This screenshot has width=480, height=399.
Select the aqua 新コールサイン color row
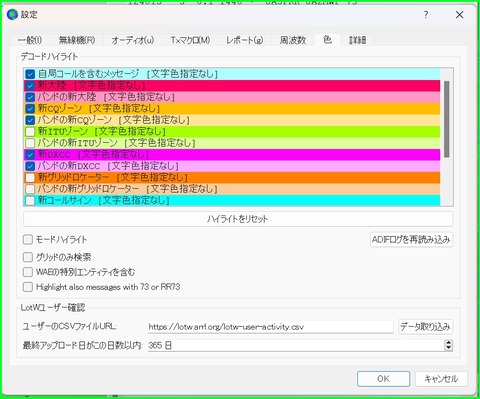(232, 201)
